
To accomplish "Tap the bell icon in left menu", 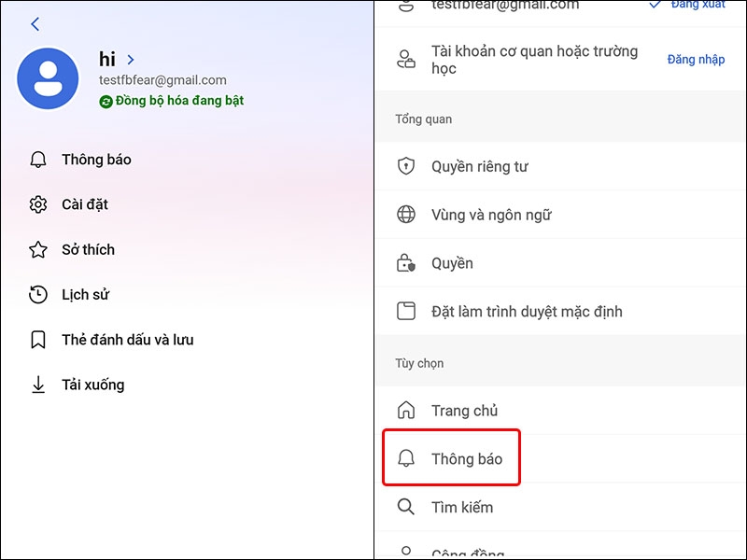I will (38, 160).
